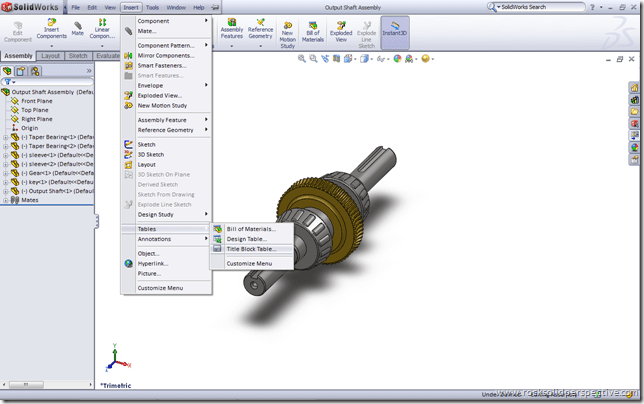This screenshot has width=644, height=404.
Task: Select Origin in feature tree
Action: pyautogui.click(x=29, y=128)
